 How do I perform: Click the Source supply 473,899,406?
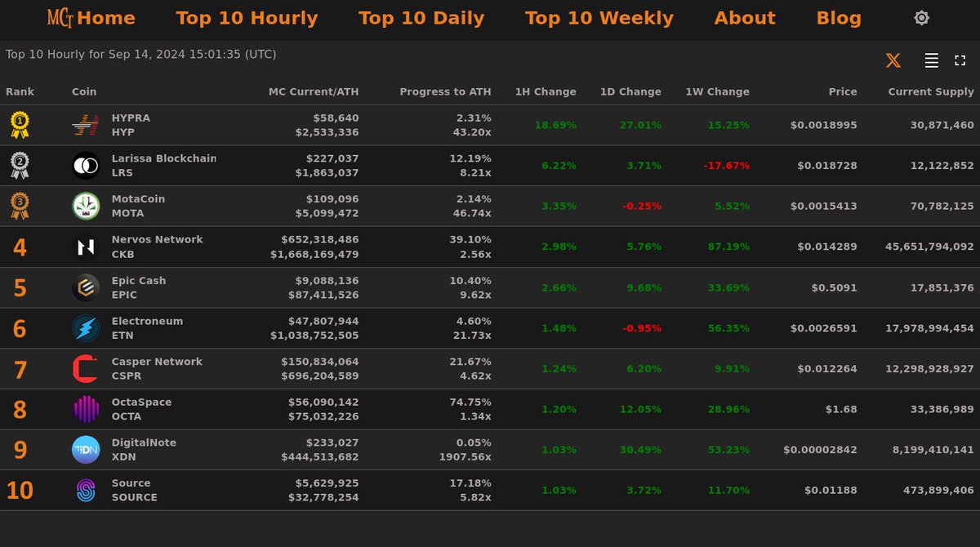point(939,490)
